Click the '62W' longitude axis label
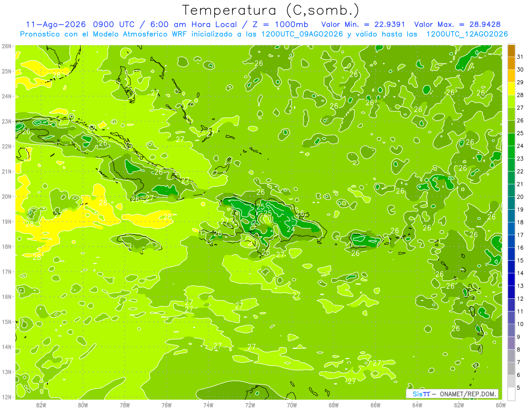The image size is (532, 411). click(x=459, y=405)
